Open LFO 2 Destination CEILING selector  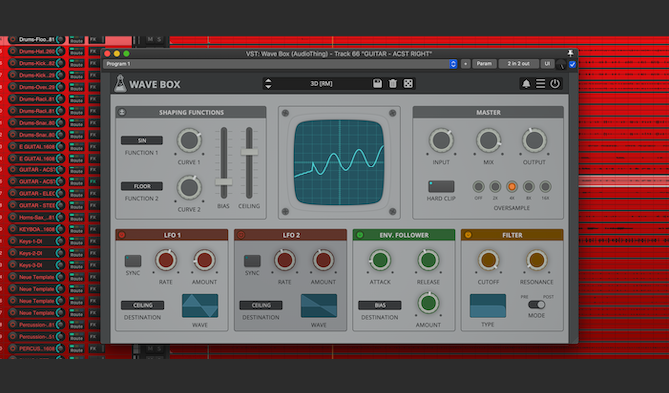click(x=261, y=305)
